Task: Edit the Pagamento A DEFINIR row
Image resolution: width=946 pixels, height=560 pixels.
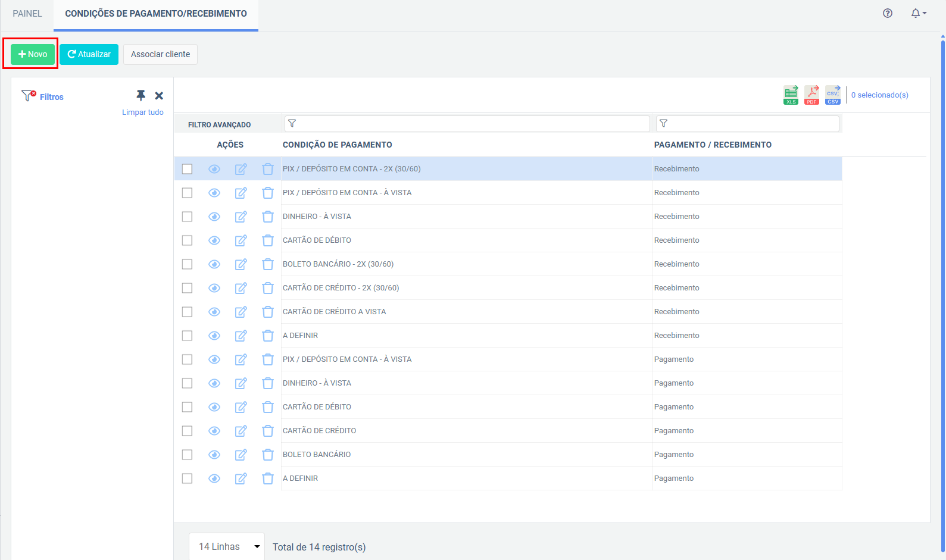Action: click(241, 478)
